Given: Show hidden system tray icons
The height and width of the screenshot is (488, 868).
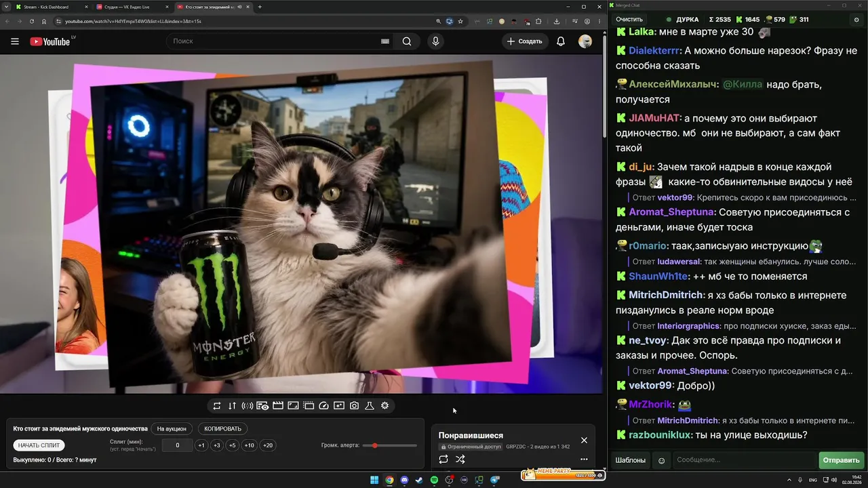Looking at the screenshot, I should [x=789, y=480].
